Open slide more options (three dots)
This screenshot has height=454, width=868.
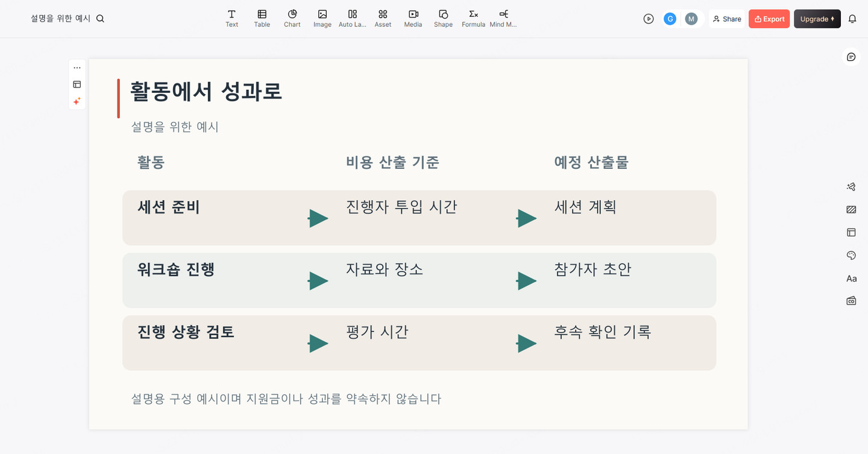(x=77, y=68)
